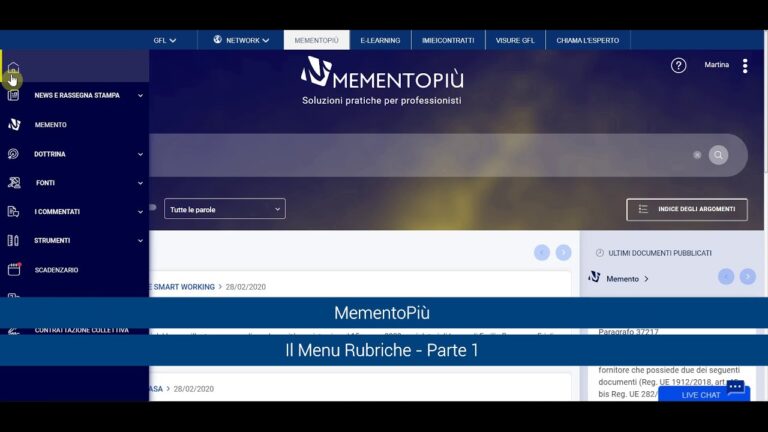
Task: Clear the search field with the X icon
Action: click(x=697, y=155)
